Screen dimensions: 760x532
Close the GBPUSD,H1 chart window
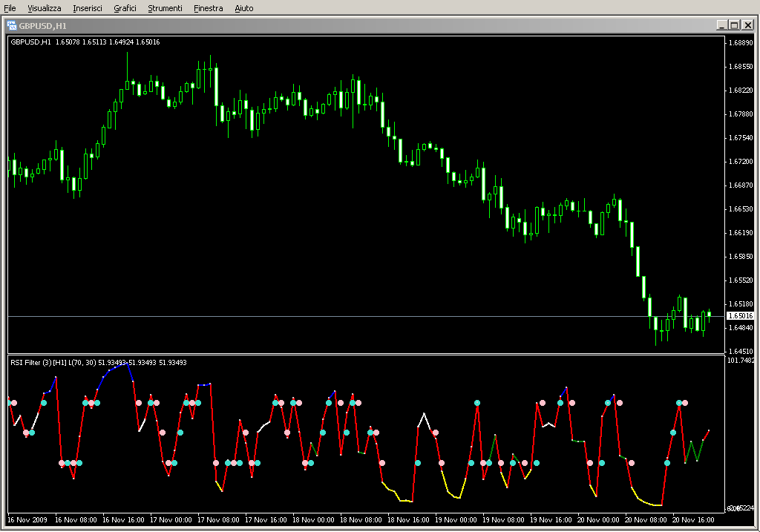(x=748, y=25)
